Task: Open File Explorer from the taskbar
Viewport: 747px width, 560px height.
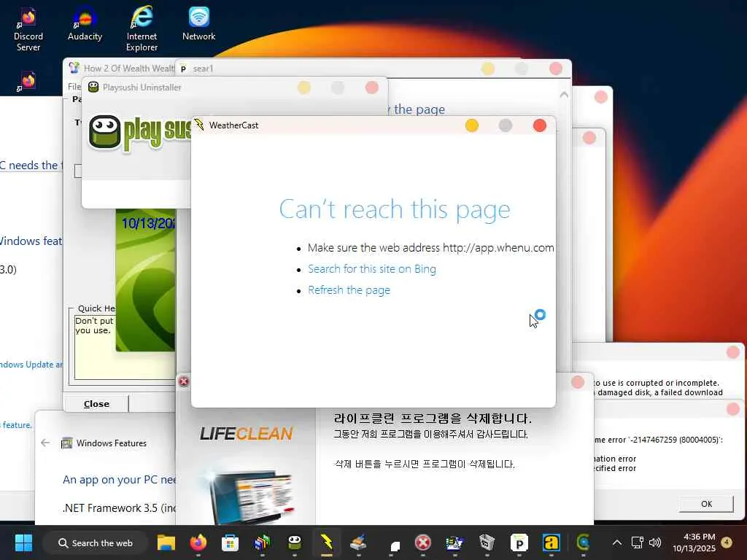Action: (166, 542)
